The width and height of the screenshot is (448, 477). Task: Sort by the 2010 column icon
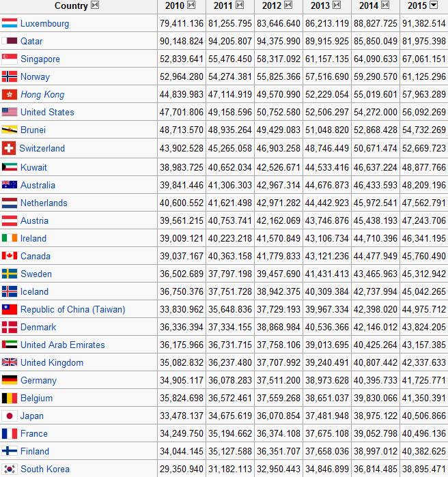[191, 5]
